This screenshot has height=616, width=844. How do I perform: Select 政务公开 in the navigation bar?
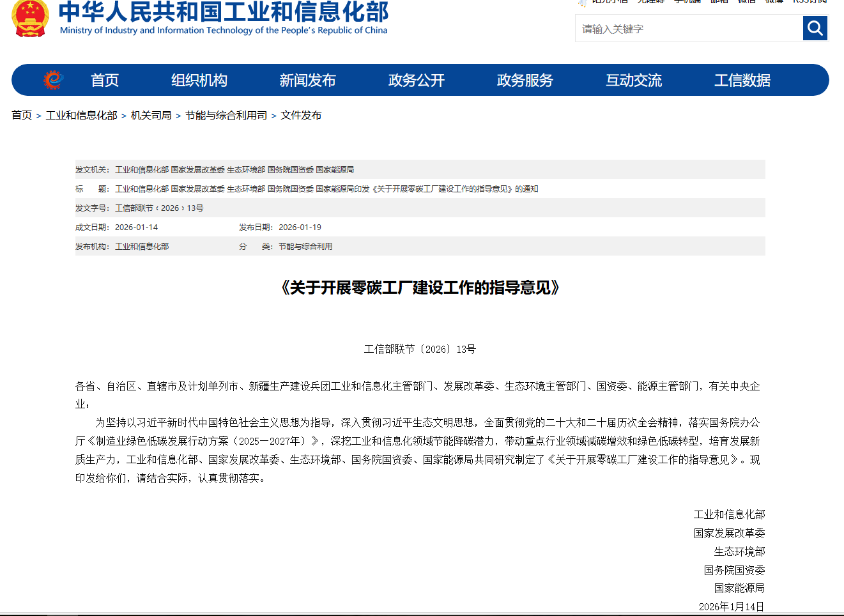[416, 81]
